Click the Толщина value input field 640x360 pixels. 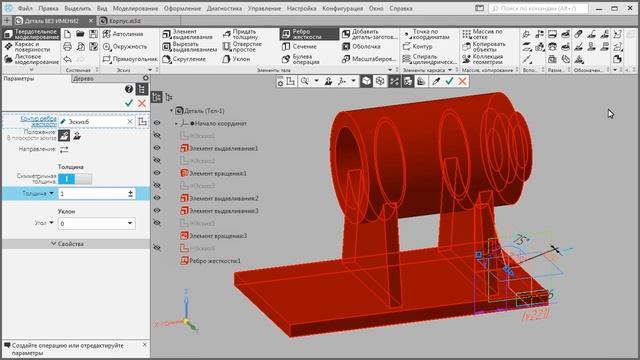pos(93,194)
